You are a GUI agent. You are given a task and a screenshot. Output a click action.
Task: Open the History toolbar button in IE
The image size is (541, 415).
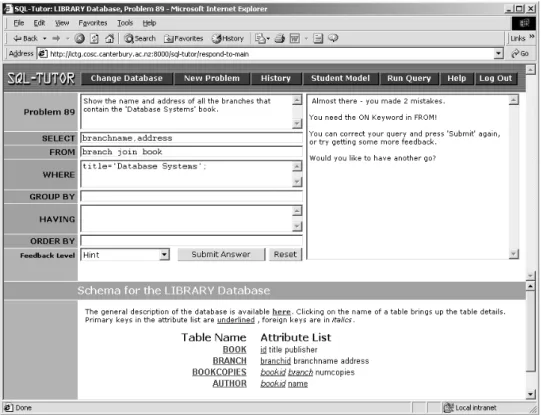[228, 38]
